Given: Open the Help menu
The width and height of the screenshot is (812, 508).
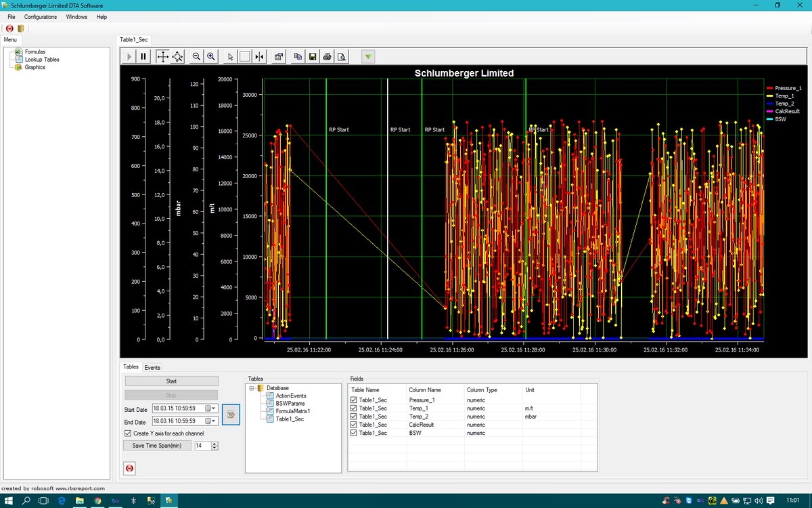Looking at the screenshot, I should tap(101, 17).
